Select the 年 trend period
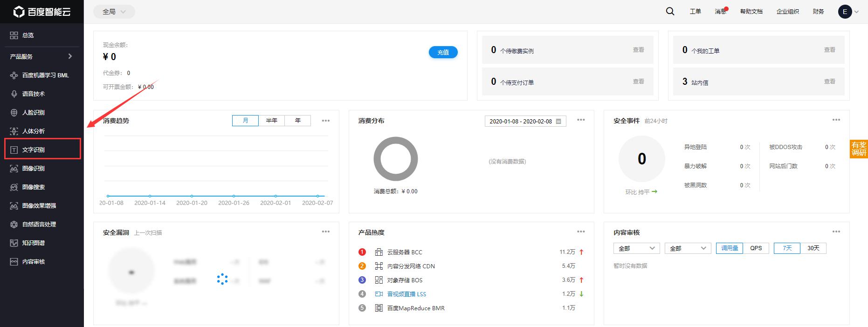The width and height of the screenshot is (868, 327). click(298, 121)
